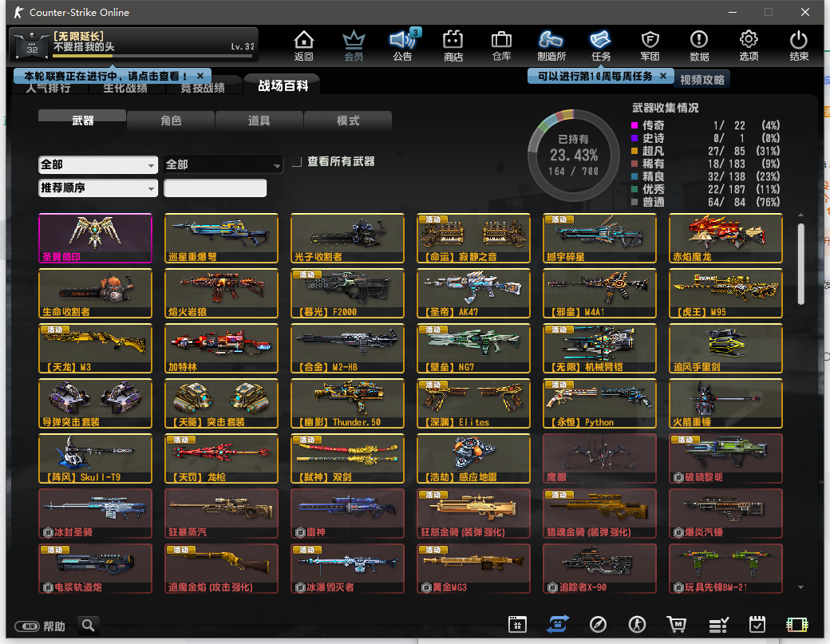The height and width of the screenshot is (644, 830).
Task: Select the 【圣帝】AK47 weapon card
Action: tap(473, 293)
